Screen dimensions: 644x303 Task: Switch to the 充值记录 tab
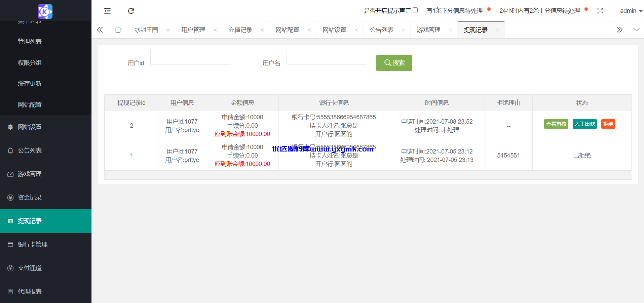pyautogui.click(x=240, y=30)
